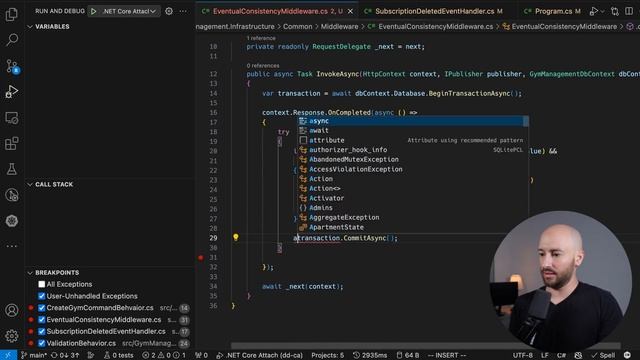Open the .NET Core Attach configuration dropdown
Viewport: 640px width, 360px height.
129,11
